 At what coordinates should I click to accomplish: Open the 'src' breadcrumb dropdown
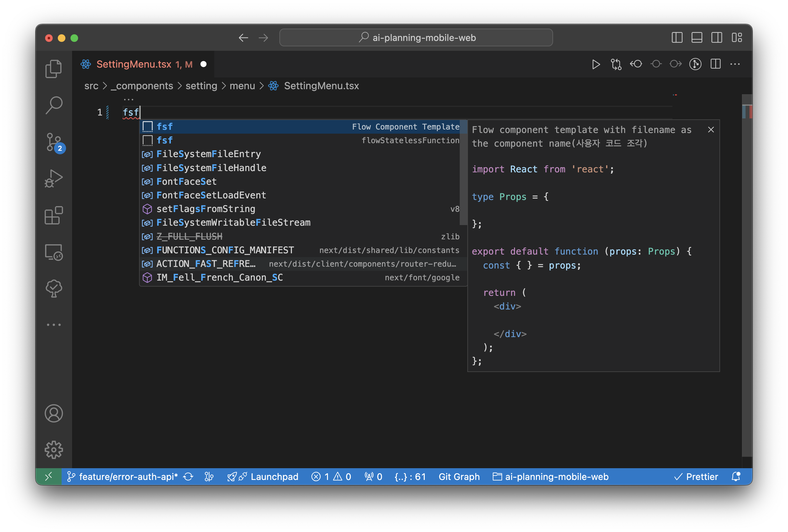point(91,86)
